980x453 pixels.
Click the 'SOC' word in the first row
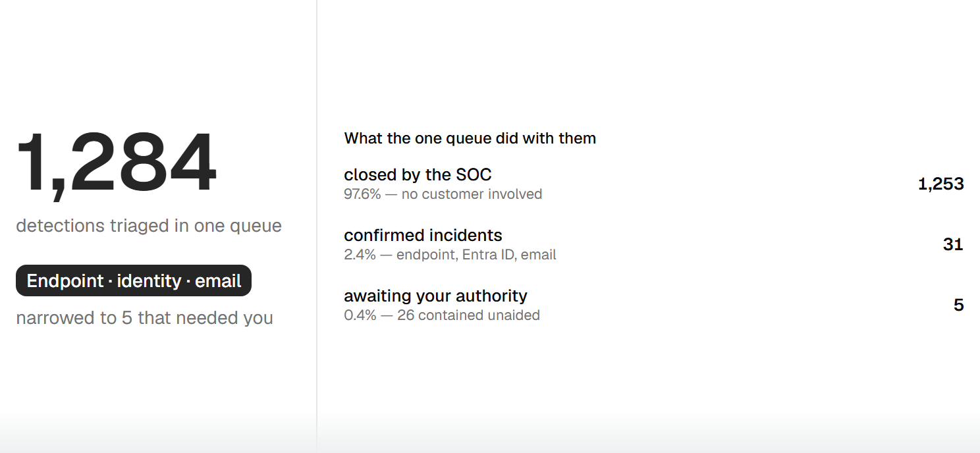click(476, 174)
